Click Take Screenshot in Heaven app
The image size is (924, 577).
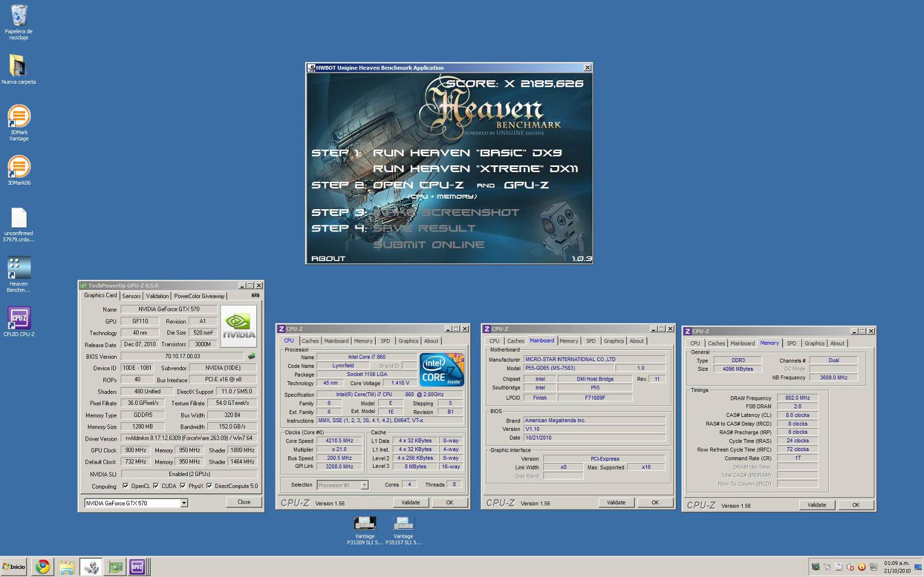click(446, 213)
